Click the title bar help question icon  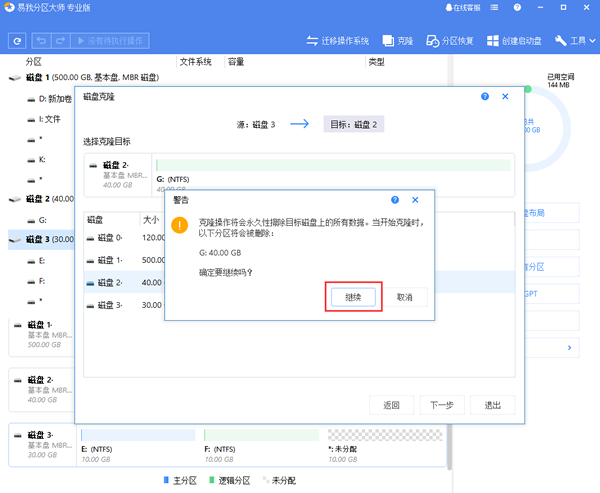(517, 8)
